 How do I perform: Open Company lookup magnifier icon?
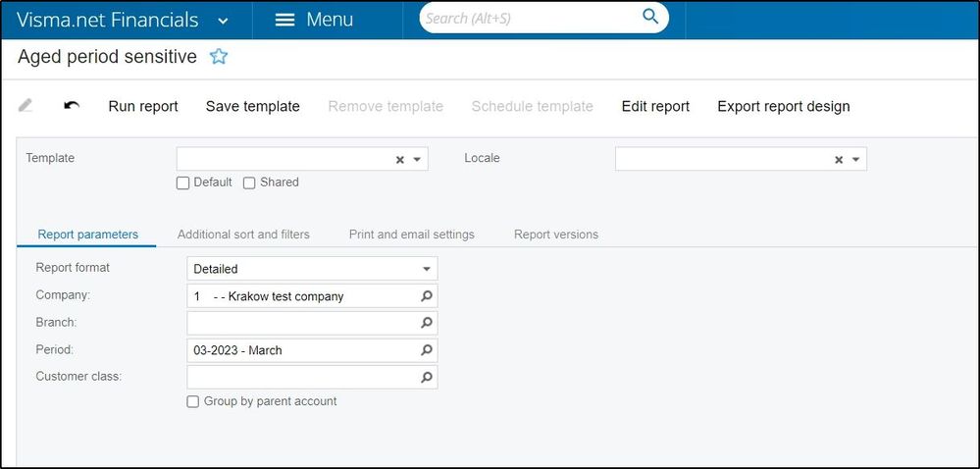pyautogui.click(x=427, y=296)
